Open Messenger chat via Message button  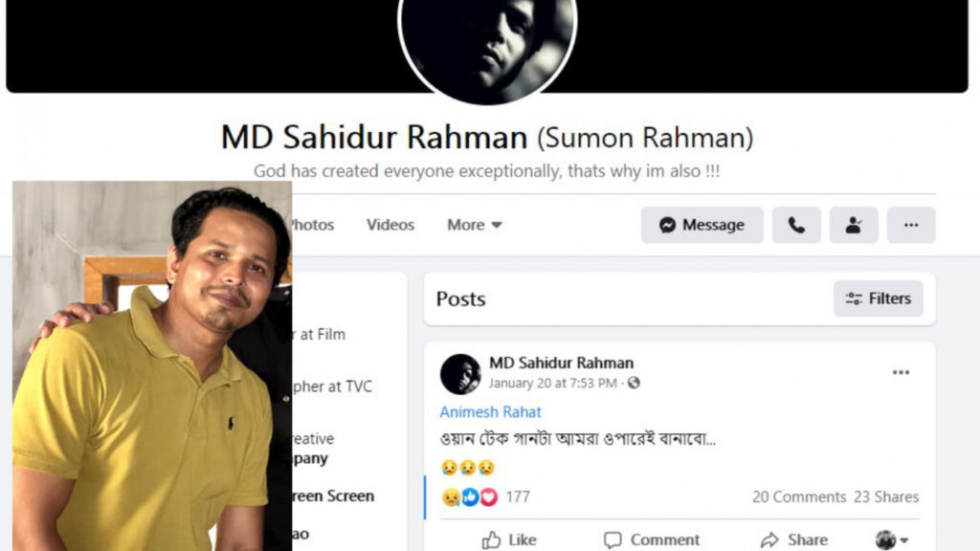point(702,225)
